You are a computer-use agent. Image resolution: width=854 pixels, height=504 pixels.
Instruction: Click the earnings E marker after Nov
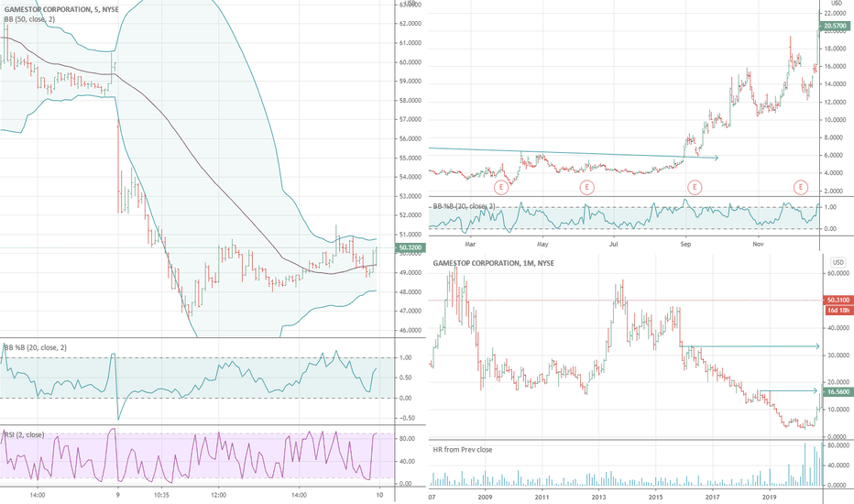point(800,188)
